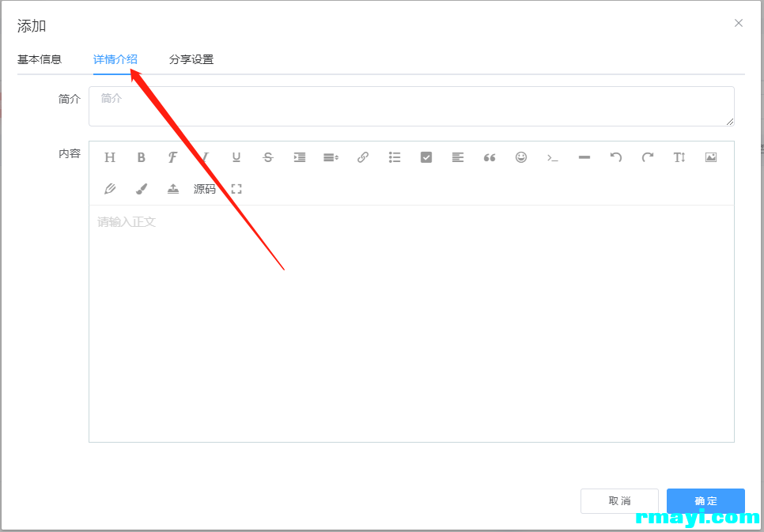Screen dimensions: 764x532
Task: Insert a code block
Action: pos(553,157)
